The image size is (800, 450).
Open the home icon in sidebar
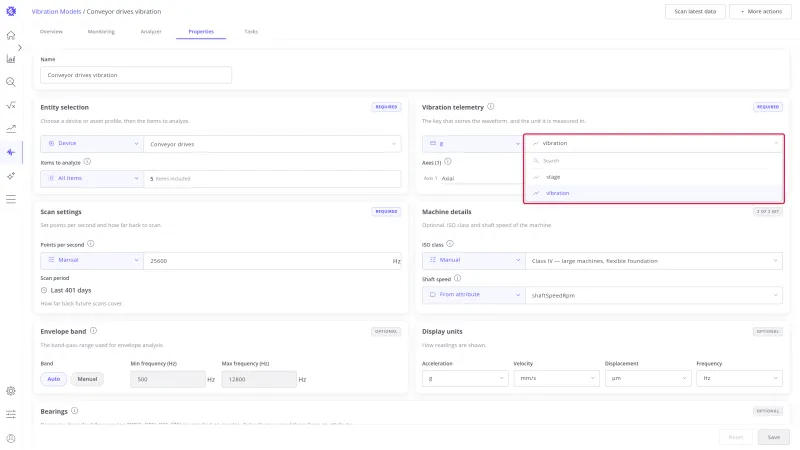(11, 35)
